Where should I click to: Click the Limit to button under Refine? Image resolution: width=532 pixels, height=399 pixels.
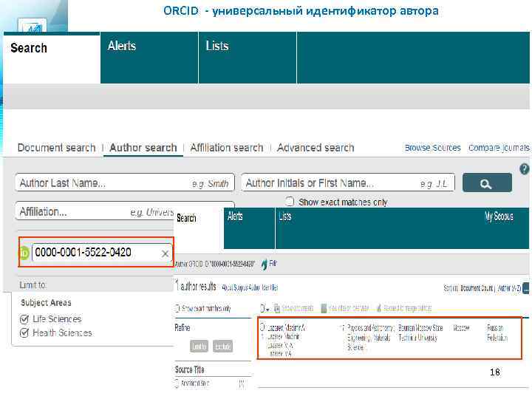(199, 346)
